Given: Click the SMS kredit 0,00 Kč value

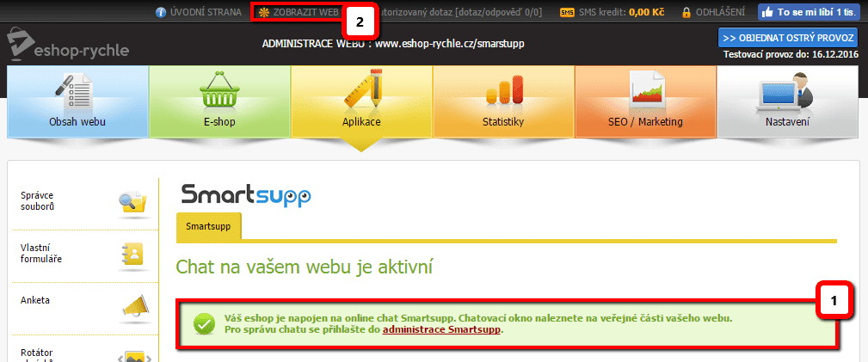Looking at the screenshot, I should tap(647, 12).
